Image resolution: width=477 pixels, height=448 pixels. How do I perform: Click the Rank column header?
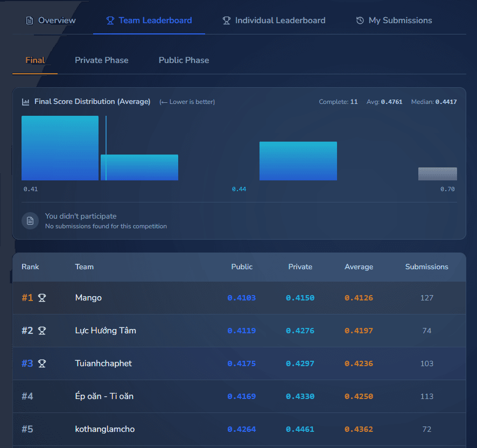(x=30, y=267)
